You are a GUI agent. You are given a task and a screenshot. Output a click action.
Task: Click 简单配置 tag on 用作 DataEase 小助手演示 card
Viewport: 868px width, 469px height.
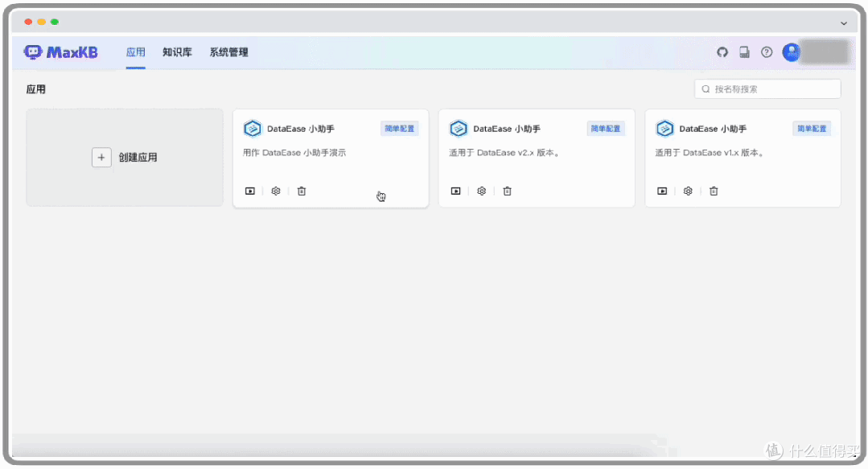point(399,129)
